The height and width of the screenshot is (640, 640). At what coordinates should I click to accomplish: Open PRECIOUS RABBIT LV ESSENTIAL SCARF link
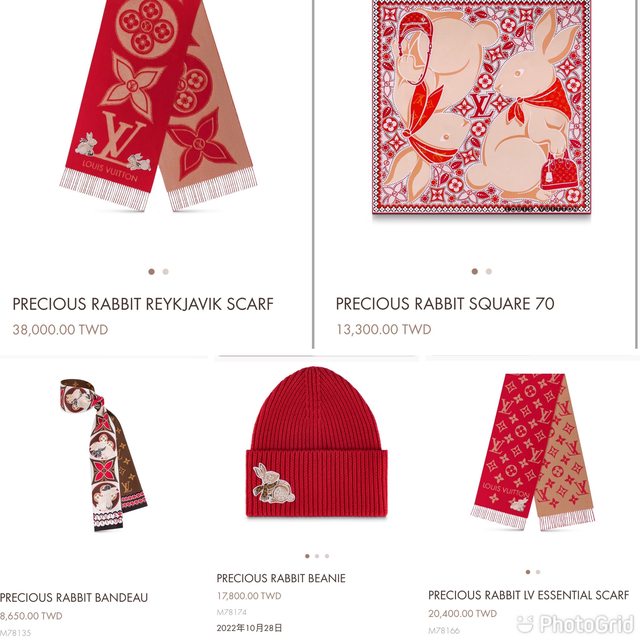[x=529, y=595]
